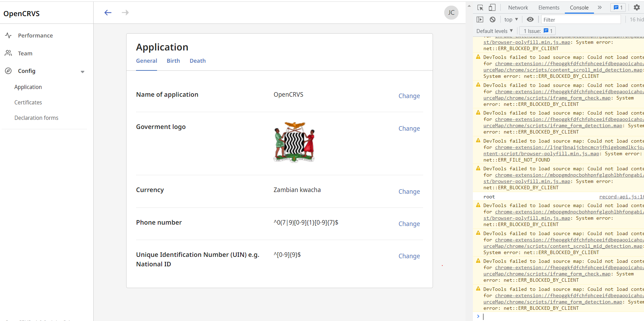This screenshot has width=644, height=321.
Task: Open the Network panel in DevTools
Action: [x=518, y=7]
